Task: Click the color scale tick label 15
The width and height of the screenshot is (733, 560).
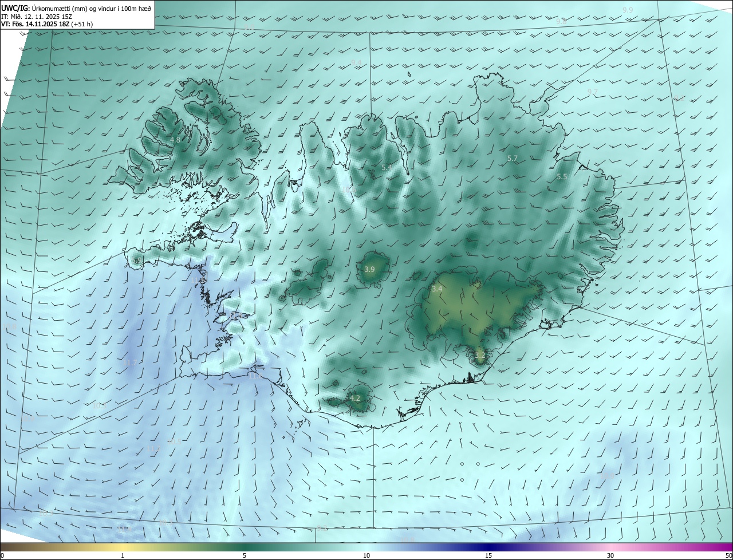Action: click(x=488, y=555)
